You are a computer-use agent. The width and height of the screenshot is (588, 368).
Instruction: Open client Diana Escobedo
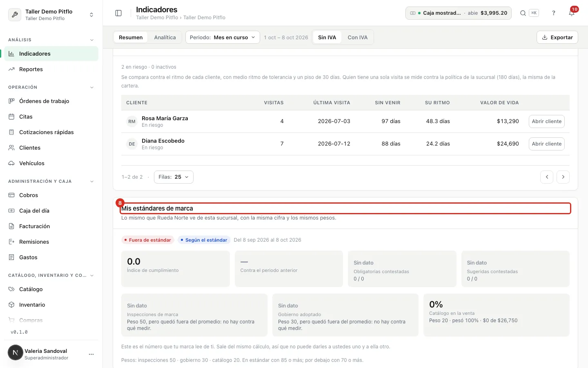pyautogui.click(x=547, y=144)
